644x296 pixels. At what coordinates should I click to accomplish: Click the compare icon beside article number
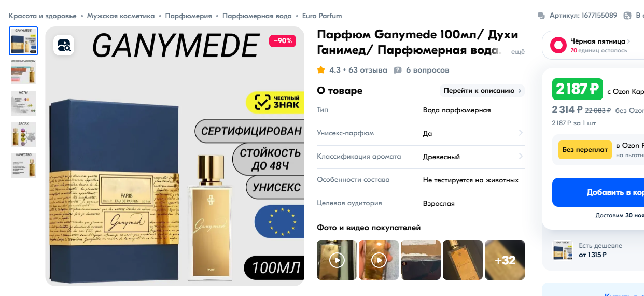(x=627, y=16)
